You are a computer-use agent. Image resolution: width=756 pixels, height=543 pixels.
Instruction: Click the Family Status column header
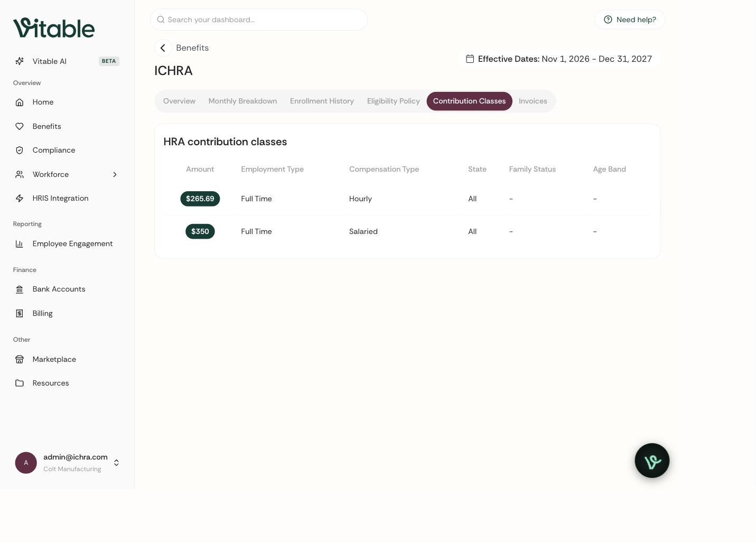point(533,169)
